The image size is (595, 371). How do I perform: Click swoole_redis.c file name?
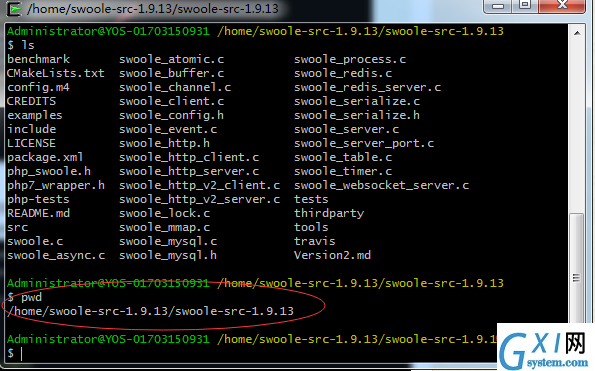point(343,73)
